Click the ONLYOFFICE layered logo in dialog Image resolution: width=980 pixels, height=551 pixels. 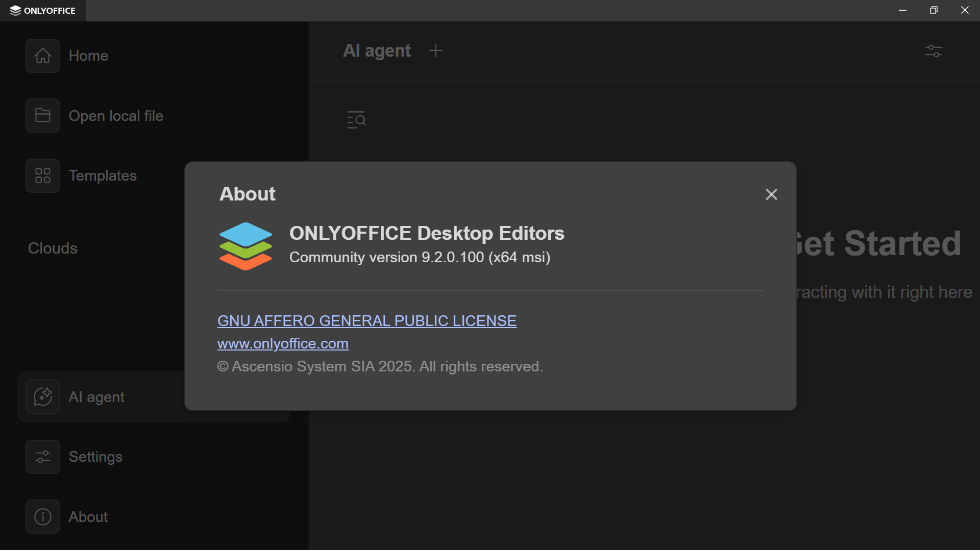(x=246, y=246)
